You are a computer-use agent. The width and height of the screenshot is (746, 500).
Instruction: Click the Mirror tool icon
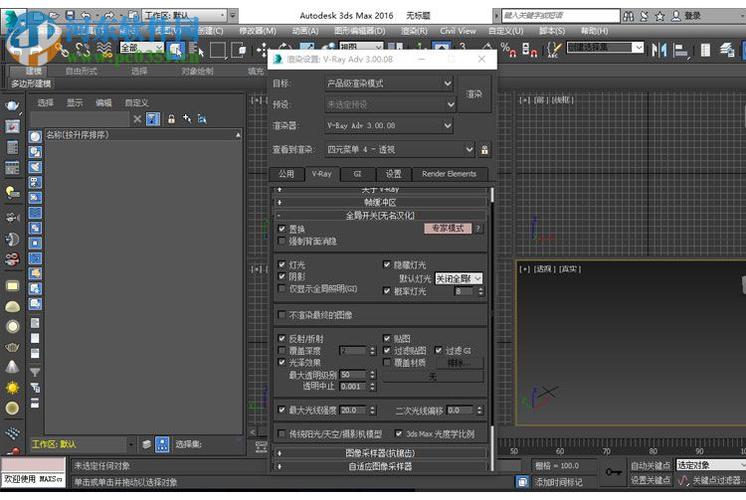[x=659, y=49]
